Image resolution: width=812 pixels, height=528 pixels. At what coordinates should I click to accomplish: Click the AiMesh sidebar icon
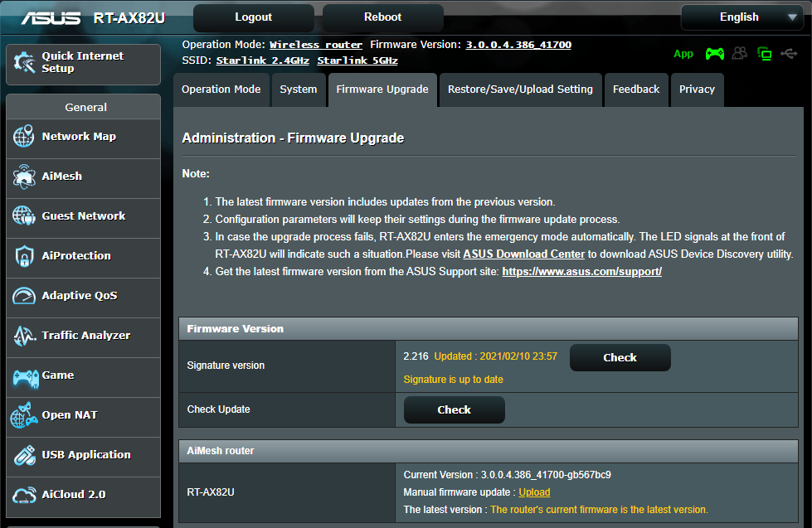pyautogui.click(x=24, y=177)
